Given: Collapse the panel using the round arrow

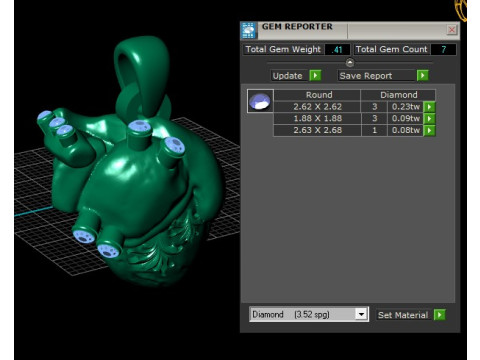Looking at the screenshot, I should point(350,62).
